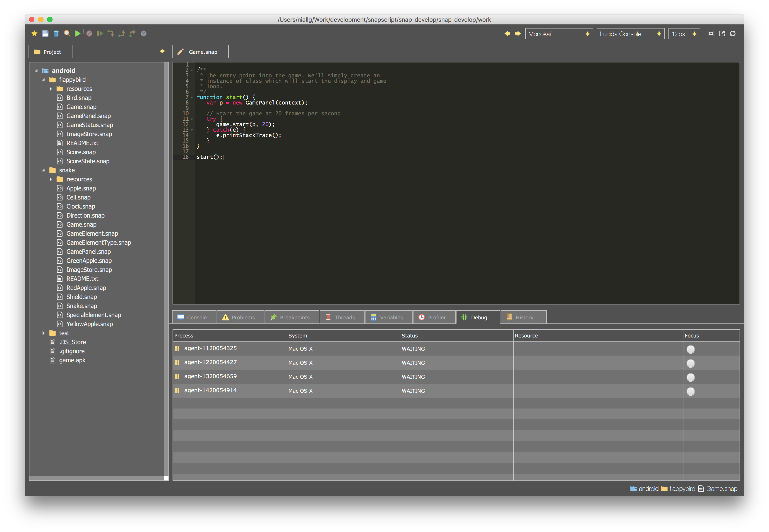769x532 pixels.
Task: Select focus radio for agent-1120054325
Action: [690, 349]
